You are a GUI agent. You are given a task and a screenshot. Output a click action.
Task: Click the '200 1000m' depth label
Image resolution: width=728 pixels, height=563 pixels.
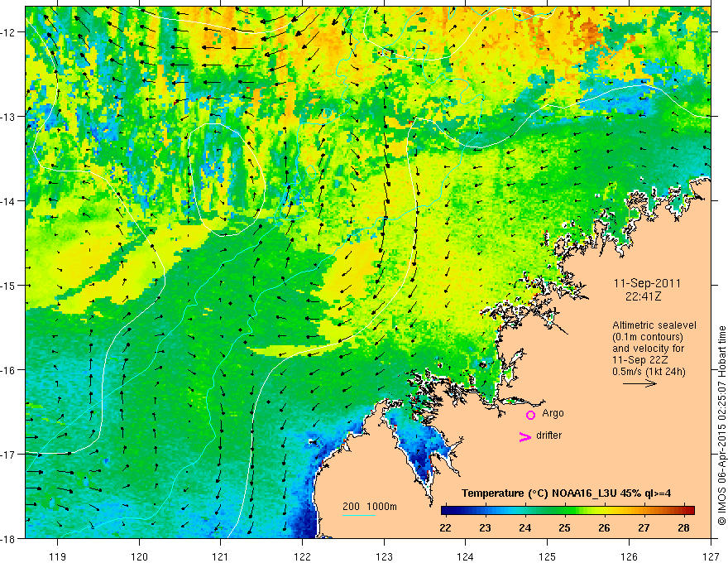pyautogui.click(x=370, y=507)
